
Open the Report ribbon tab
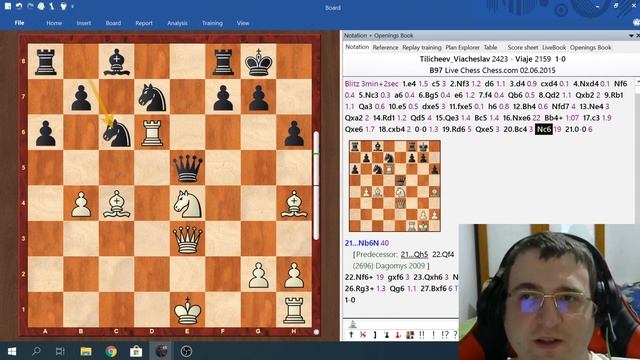pyautogui.click(x=144, y=23)
